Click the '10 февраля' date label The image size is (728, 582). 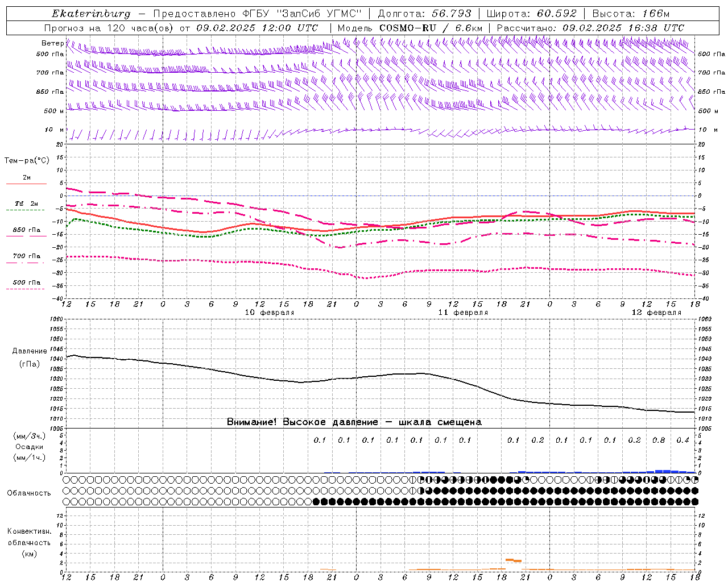pos(270,313)
